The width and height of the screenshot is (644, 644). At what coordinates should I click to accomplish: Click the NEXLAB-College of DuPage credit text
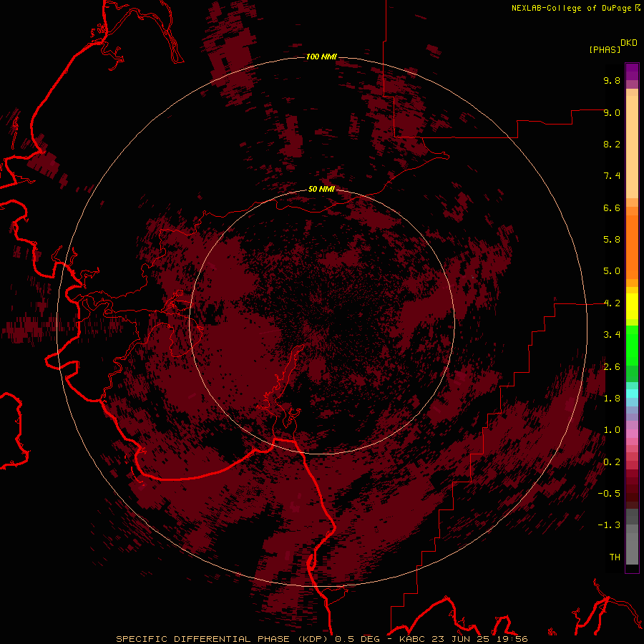coord(571,8)
